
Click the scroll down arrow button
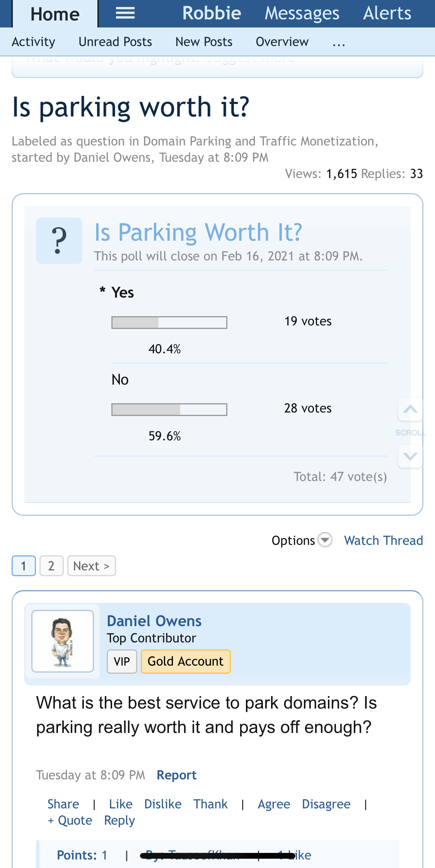410,456
